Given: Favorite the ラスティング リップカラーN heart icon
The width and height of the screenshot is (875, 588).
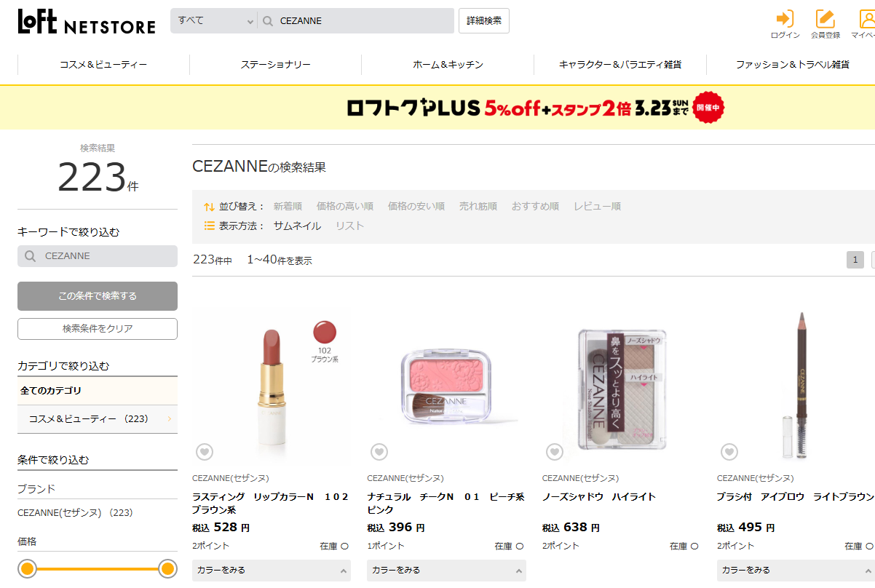Looking at the screenshot, I should 205,452.
